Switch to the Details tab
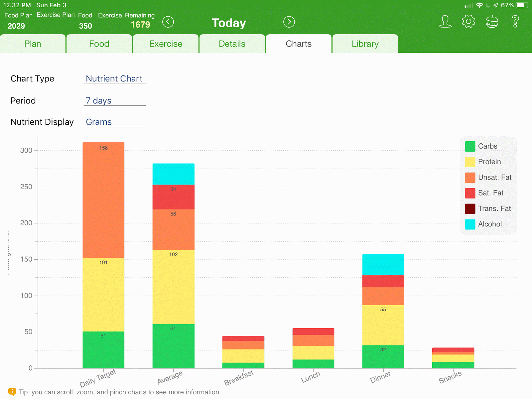Screen dimensions: 532x399 coord(232,44)
